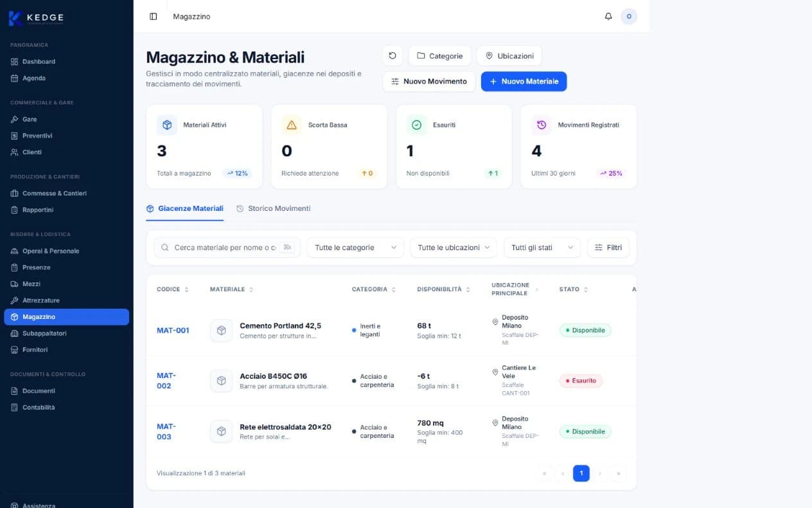Expand Tutte le ubicazioni dropdown
Viewport: 812px width, 508px height.
pos(454,248)
